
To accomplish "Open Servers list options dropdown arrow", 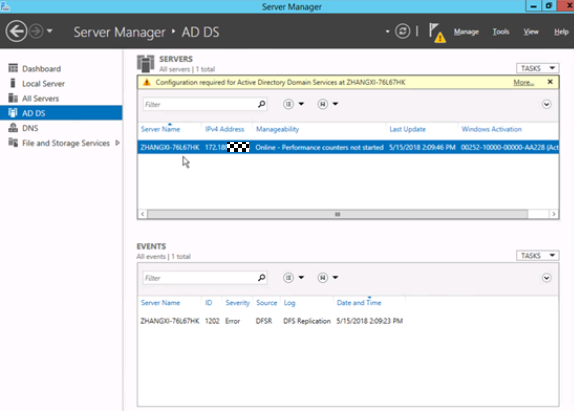I will [301, 104].
